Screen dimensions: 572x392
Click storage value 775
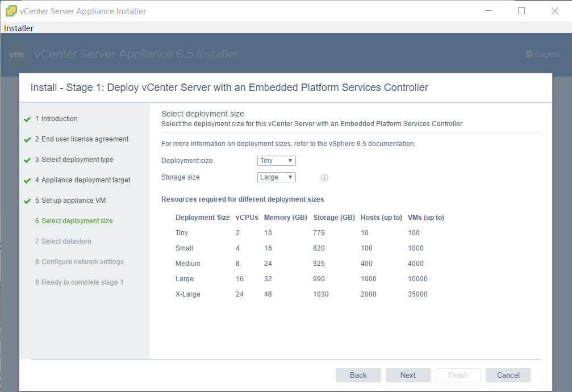(319, 233)
